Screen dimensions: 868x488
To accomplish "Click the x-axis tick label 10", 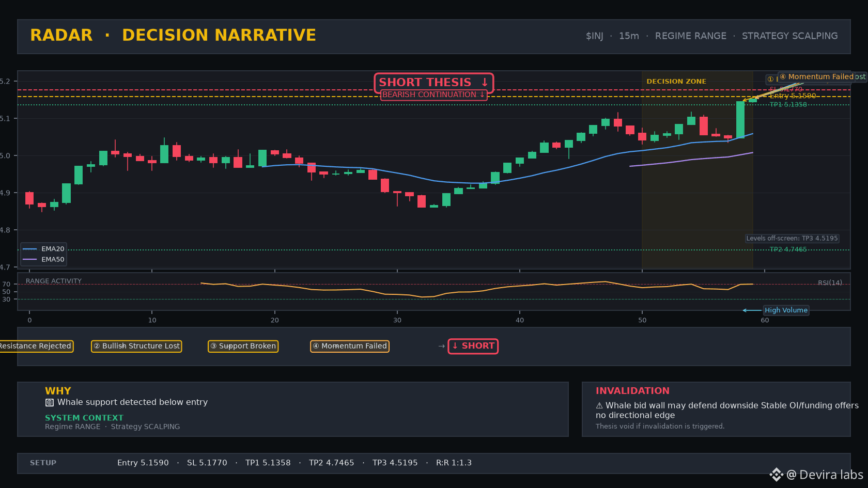I will [x=152, y=320].
